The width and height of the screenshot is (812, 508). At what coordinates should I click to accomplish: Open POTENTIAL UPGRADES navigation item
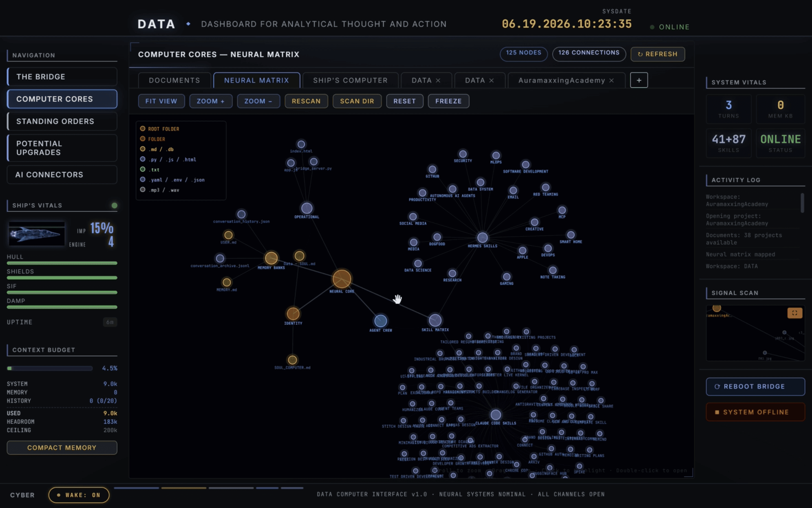pyautogui.click(x=62, y=148)
